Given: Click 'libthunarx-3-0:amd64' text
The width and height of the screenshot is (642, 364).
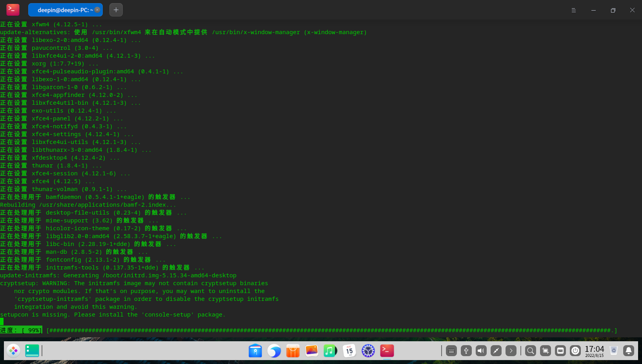Looking at the screenshot, I should pos(67,150).
